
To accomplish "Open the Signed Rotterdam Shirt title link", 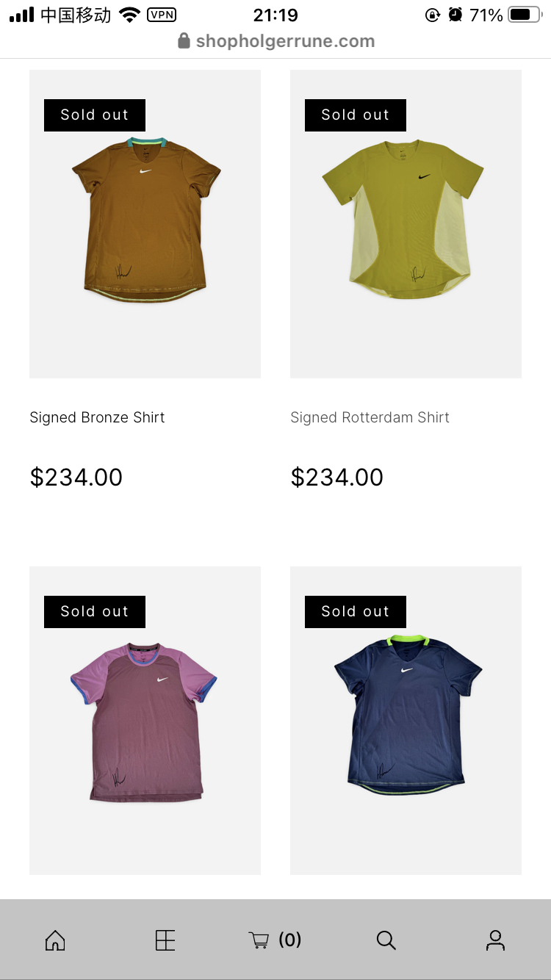I will tap(370, 417).
